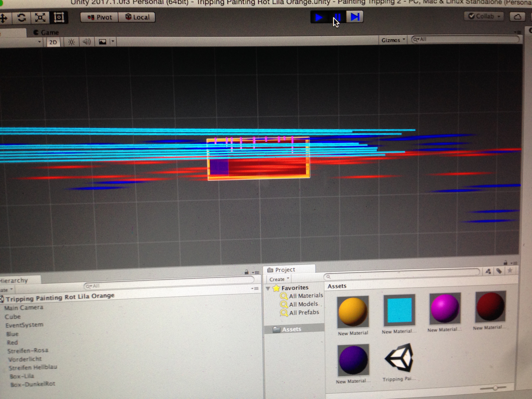Toggle scene audio speaker icon

point(87,42)
